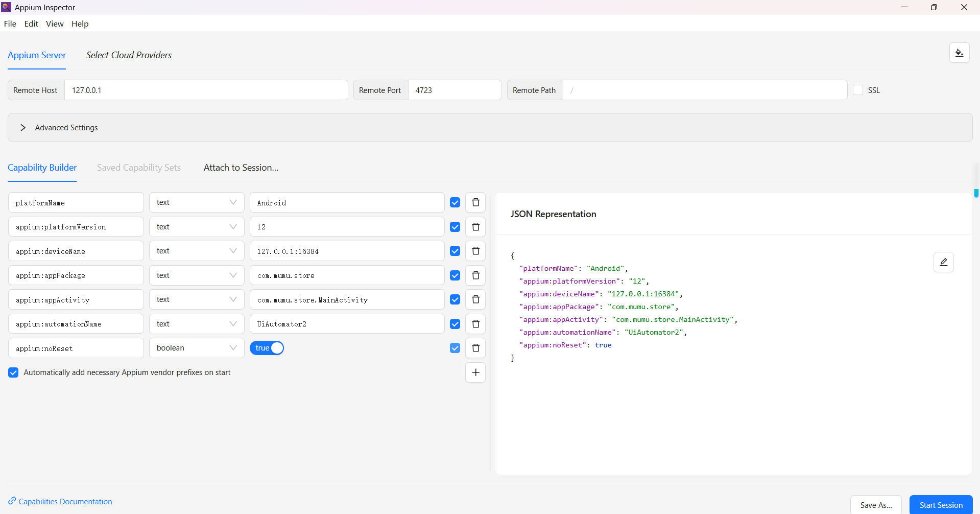980x514 pixels.
Task: Click the Appium Inspector app icon in title bar
Action: [6, 7]
